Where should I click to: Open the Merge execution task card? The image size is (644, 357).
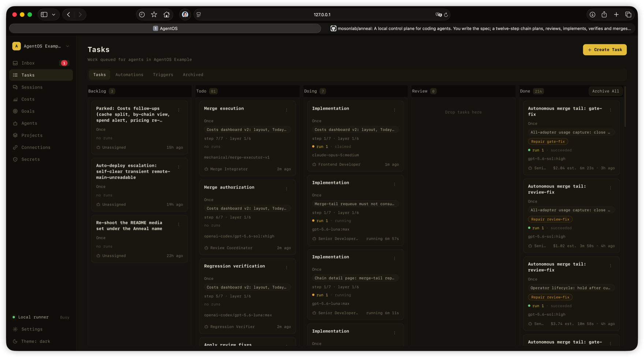pyautogui.click(x=247, y=138)
